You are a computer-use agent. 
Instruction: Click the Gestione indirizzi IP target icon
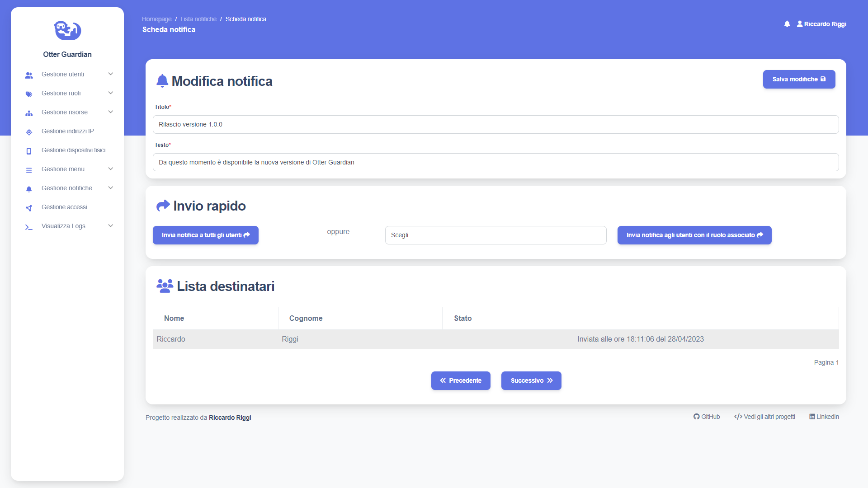click(x=29, y=132)
